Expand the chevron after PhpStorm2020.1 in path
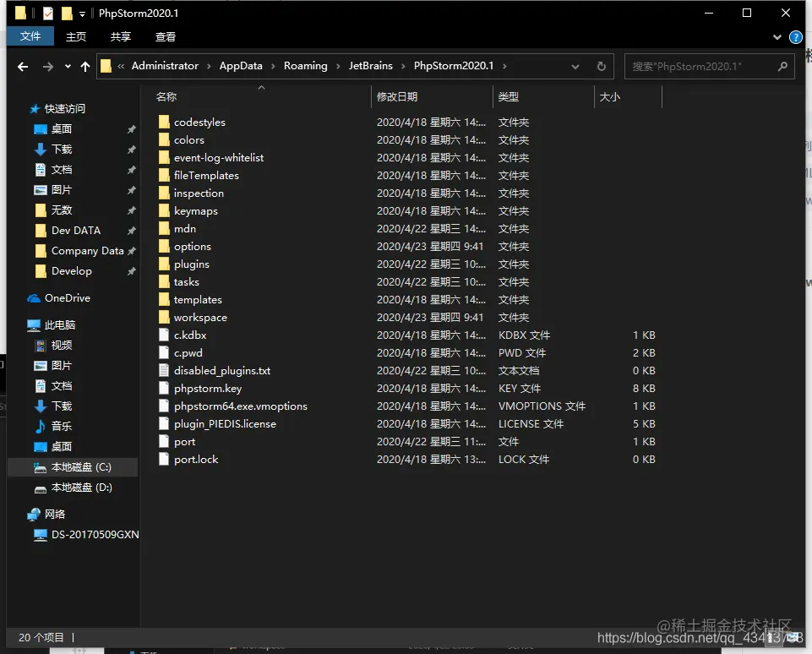 pyautogui.click(x=504, y=66)
